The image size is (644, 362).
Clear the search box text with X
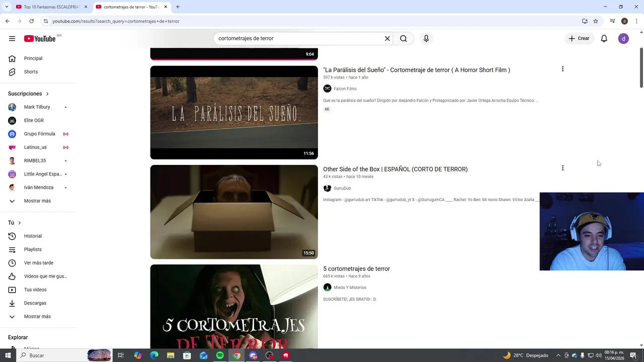[387, 38]
